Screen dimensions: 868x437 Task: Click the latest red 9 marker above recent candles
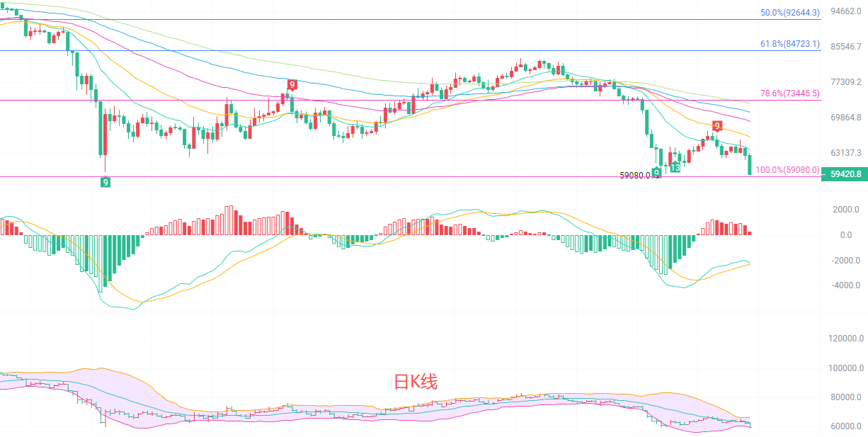coord(717,126)
